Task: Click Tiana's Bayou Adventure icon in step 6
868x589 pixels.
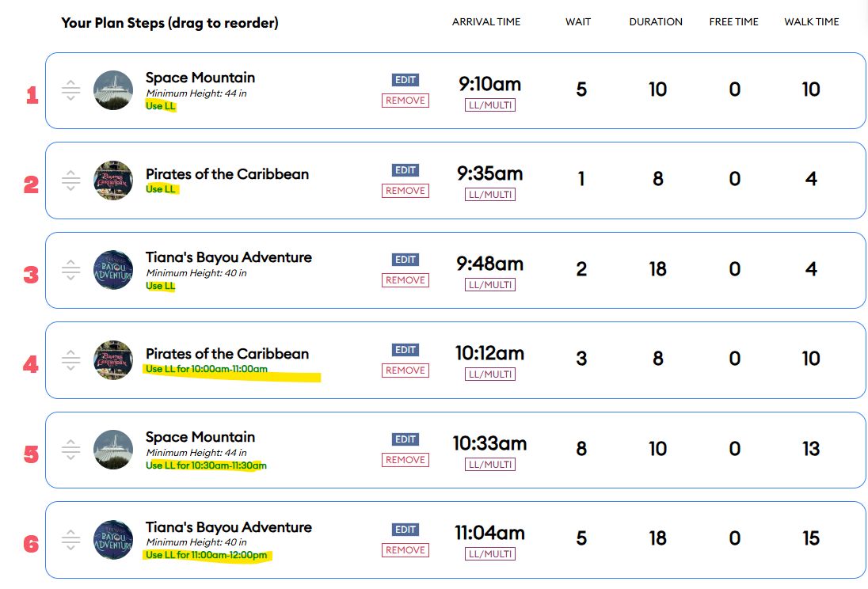Action: click(x=113, y=540)
